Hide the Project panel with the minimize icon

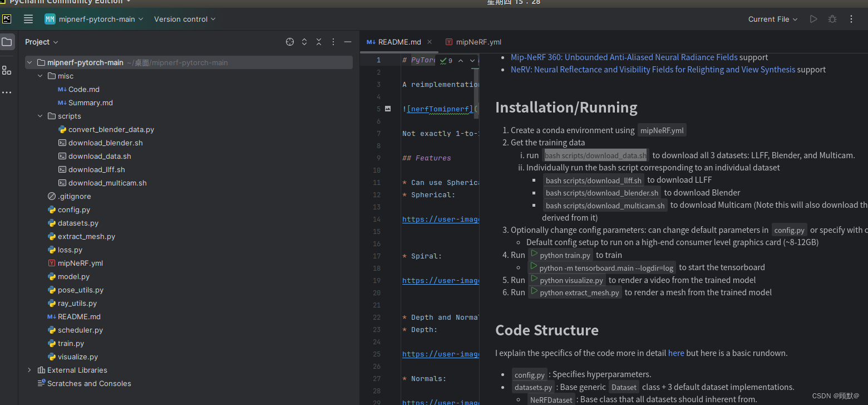(x=348, y=42)
